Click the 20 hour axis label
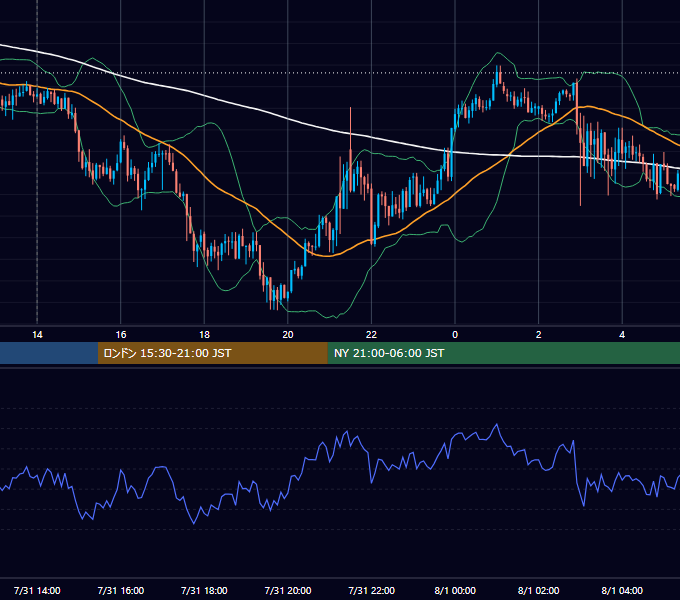Image resolution: width=680 pixels, height=600 pixels. tap(288, 335)
